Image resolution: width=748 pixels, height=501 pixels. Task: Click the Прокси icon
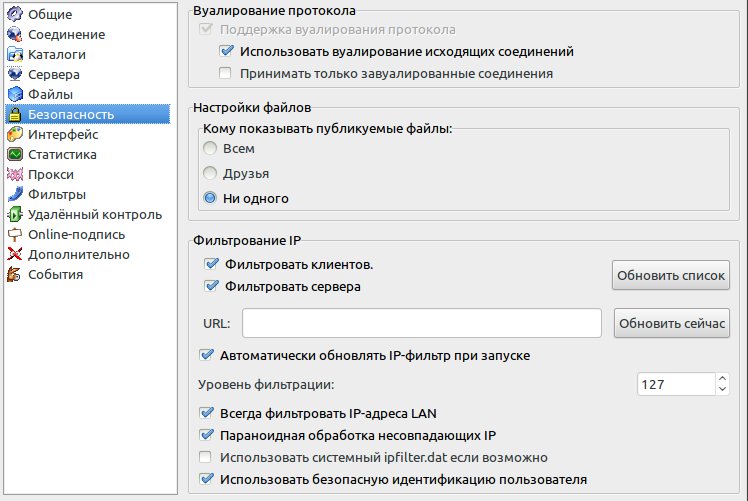[15, 175]
